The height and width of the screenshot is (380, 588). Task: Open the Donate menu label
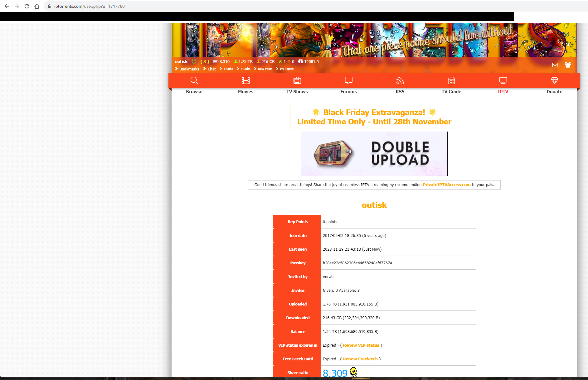[555, 92]
